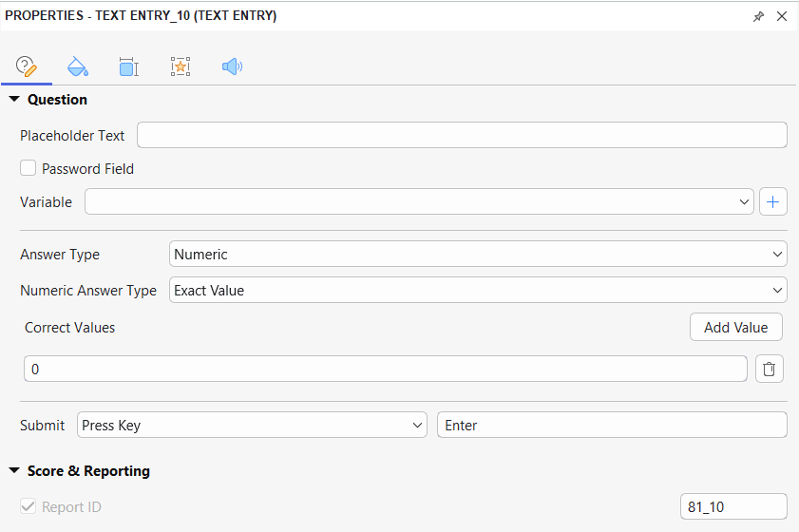Viewport: 799px width, 532px height.
Task: Click the correct value field containing 0
Action: click(x=385, y=369)
